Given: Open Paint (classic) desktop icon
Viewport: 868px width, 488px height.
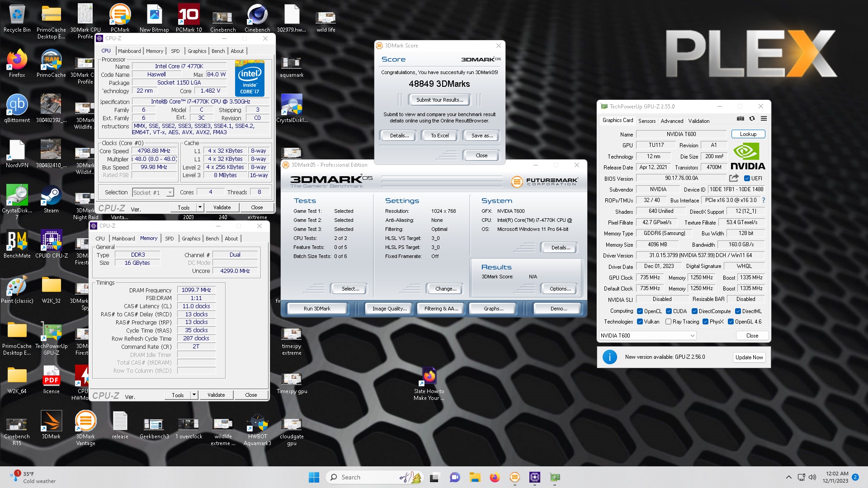Looking at the screenshot, I should point(17,289).
